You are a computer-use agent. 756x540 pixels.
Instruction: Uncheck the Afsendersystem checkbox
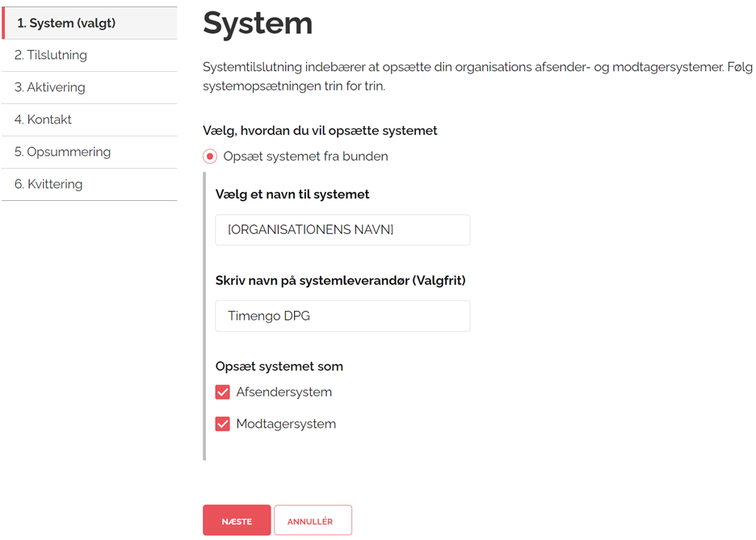[223, 392]
